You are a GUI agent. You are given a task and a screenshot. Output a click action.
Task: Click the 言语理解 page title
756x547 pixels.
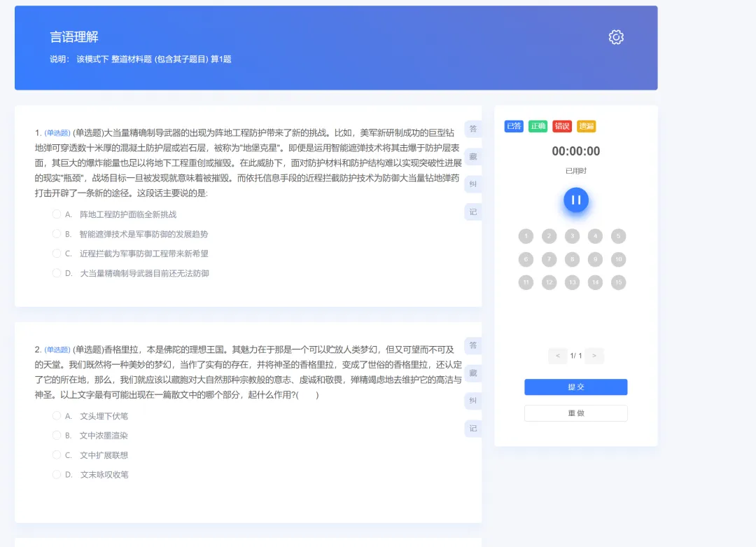[x=74, y=36]
